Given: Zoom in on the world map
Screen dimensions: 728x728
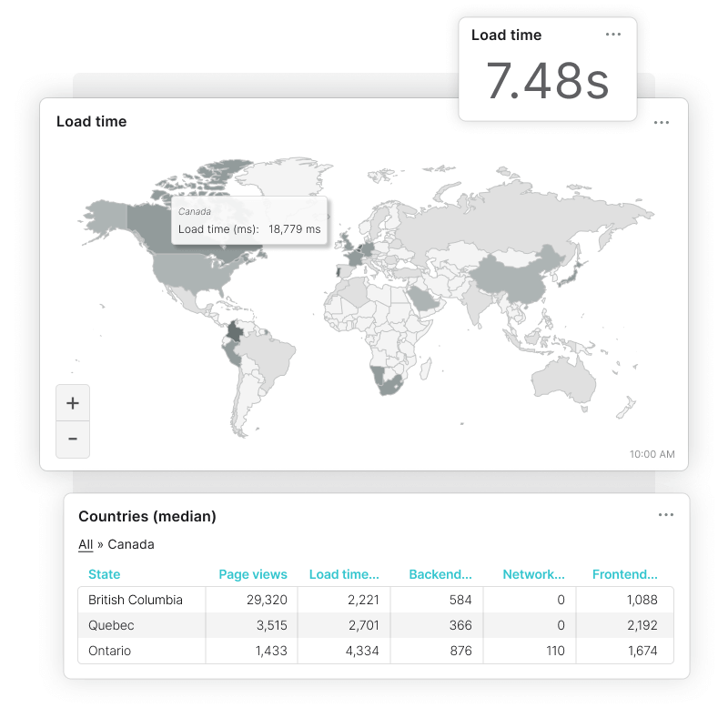Looking at the screenshot, I should click(73, 402).
